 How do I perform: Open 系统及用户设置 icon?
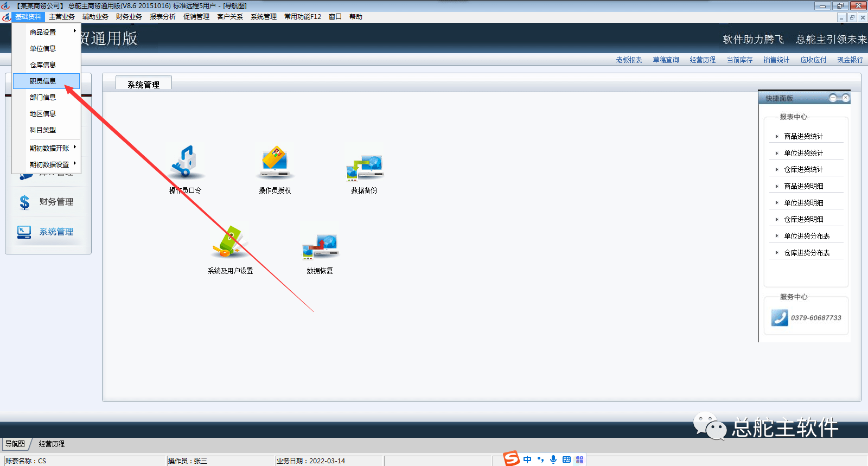pyautogui.click(x=230, y=242)
